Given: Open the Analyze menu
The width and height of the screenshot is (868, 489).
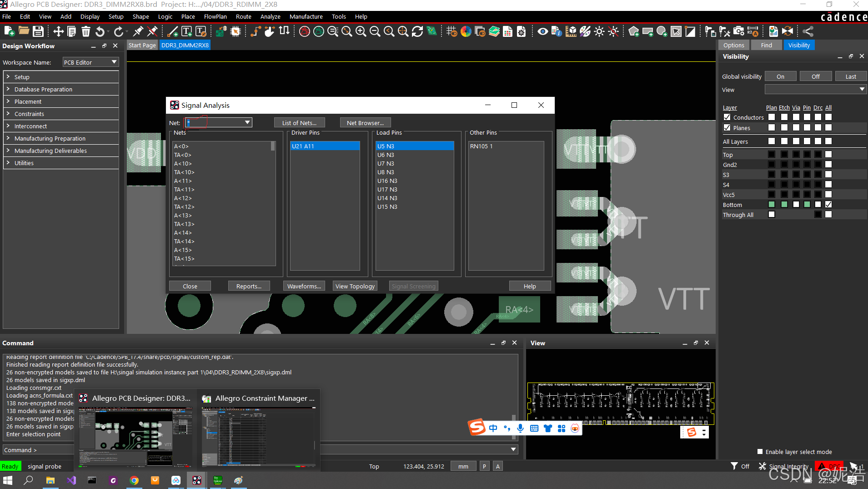Looking at the screenshot, I should [x=270, y=16].
